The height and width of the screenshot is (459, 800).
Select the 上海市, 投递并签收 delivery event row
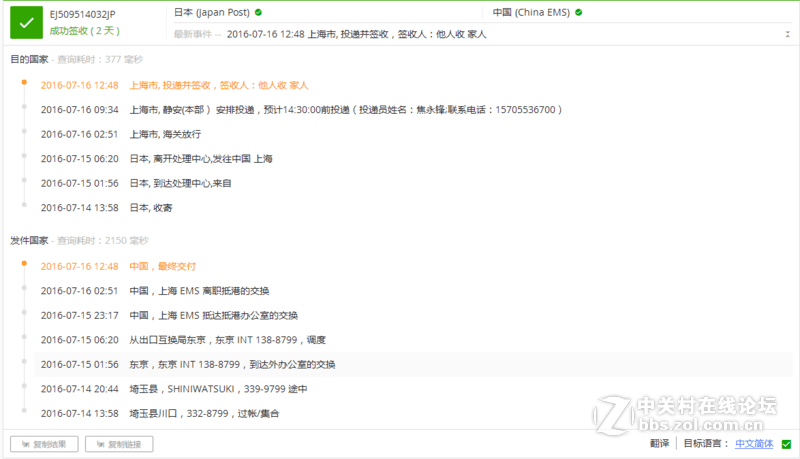413,85
